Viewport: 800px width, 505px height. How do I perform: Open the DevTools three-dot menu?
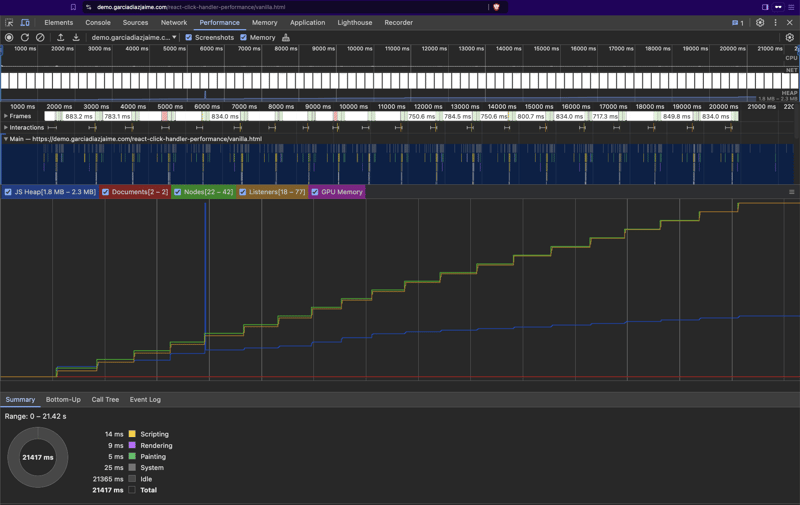776,22
